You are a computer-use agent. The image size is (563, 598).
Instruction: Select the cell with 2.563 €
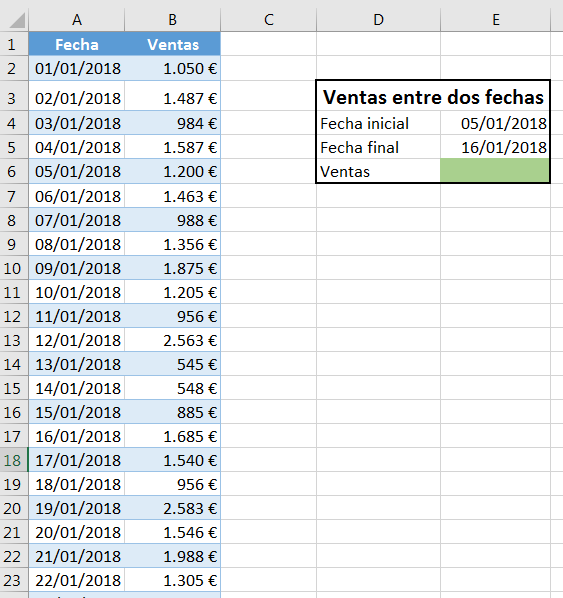172,340
